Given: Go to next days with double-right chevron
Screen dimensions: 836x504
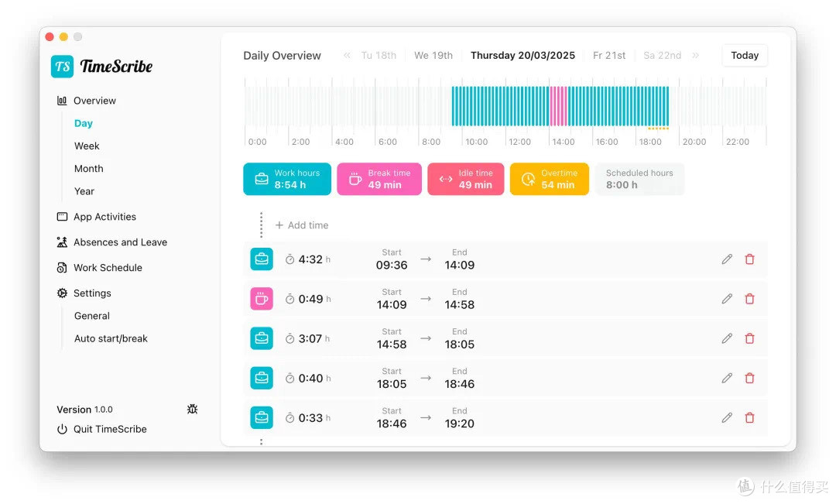Looking at the screenshot, I should (x=696, y=56).
